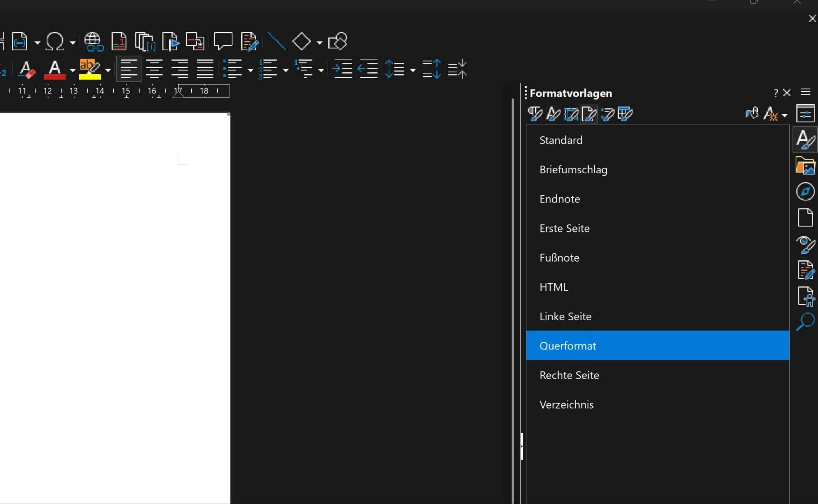This screenshot has height=504, width=818.
Task: Select the Briefumschlag page style
Action: (573, 170)
